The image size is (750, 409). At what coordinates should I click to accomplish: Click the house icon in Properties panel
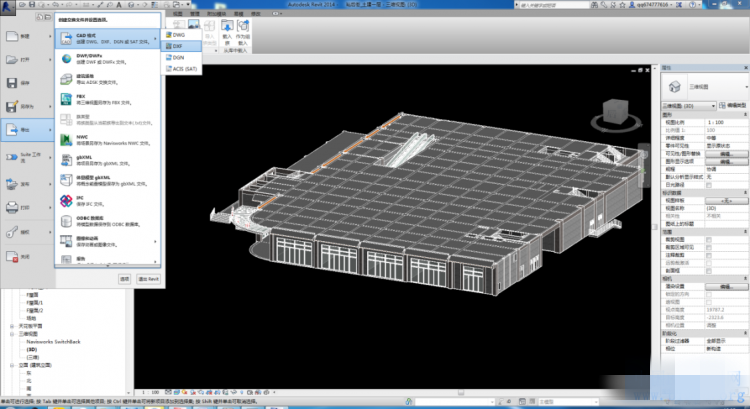(674, 87)
